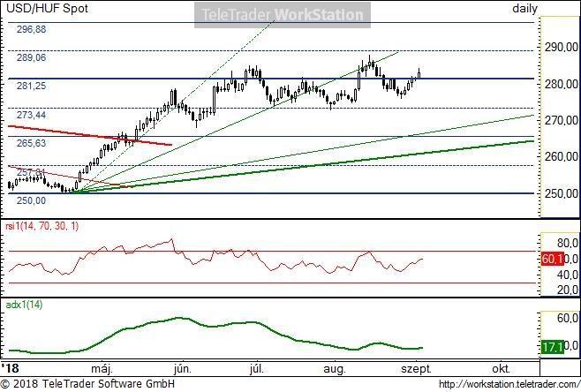Click the 40,0 RSI axis value
This screenshot has height=392, width=581.
[568, 275]
